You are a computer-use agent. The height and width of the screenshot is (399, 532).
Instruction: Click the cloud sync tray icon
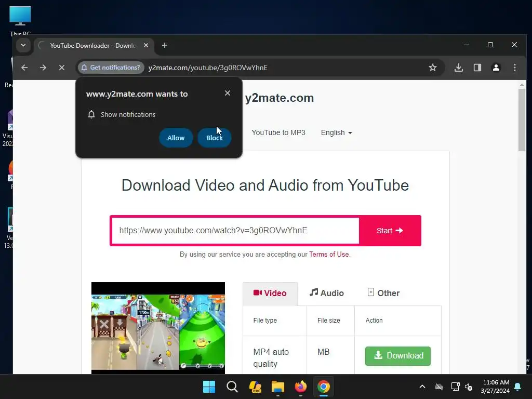click(439, 387)
